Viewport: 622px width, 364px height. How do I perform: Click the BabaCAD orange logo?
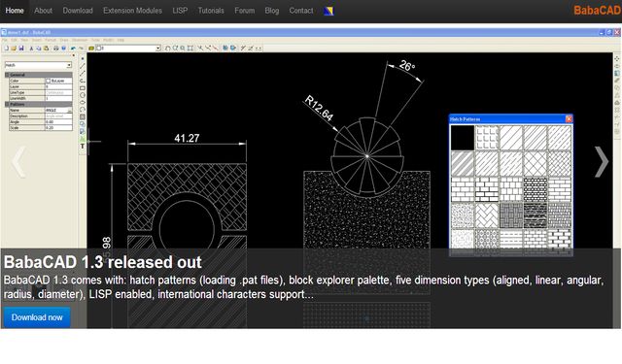point(598,11)
